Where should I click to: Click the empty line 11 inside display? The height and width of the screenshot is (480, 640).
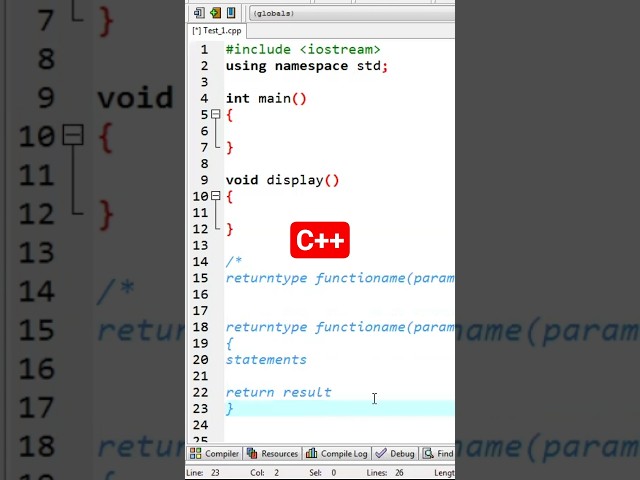pos(339,213)
